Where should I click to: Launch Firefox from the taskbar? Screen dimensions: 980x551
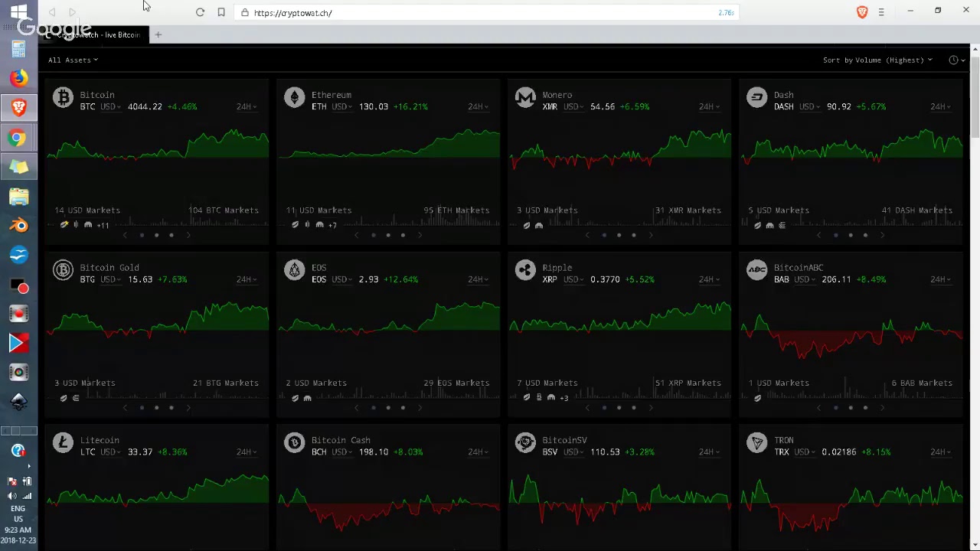click(x=18, y=78)
